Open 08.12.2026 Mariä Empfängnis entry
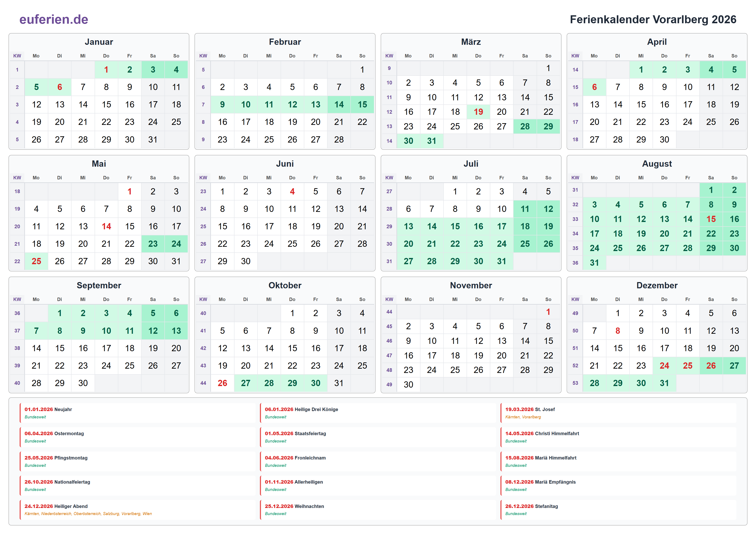 tap(618, 486)
